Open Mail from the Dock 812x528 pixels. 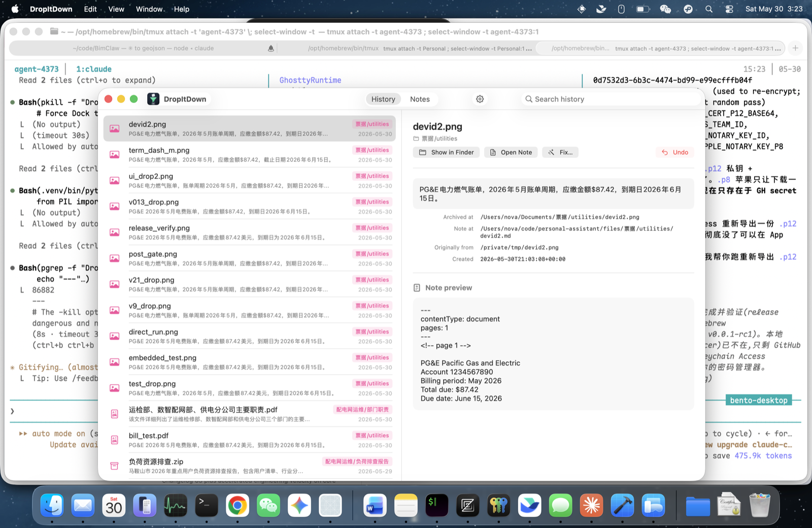[83, 506]
